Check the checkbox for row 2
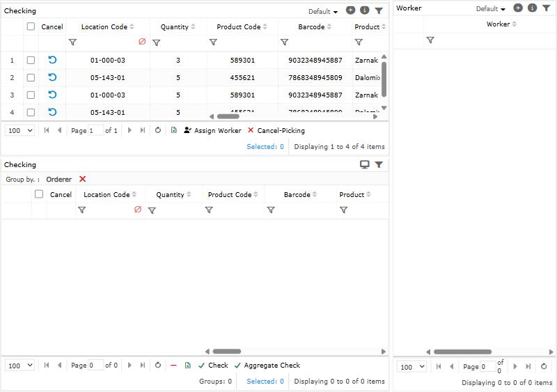 [x=31, y=77]
